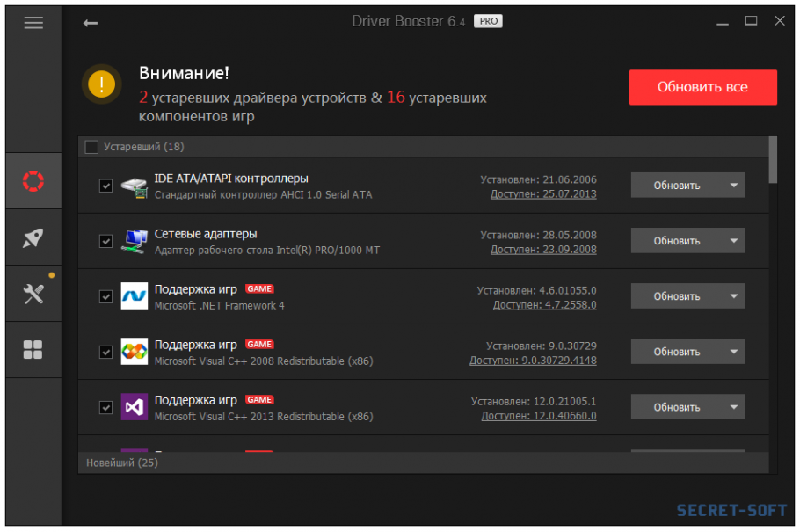Viewport: 800px width, 532px height.
Task: Uncheck Microsoft Visual C++ 2013 Redistributable
Action: pyautogui.click(x=105, y=407)
